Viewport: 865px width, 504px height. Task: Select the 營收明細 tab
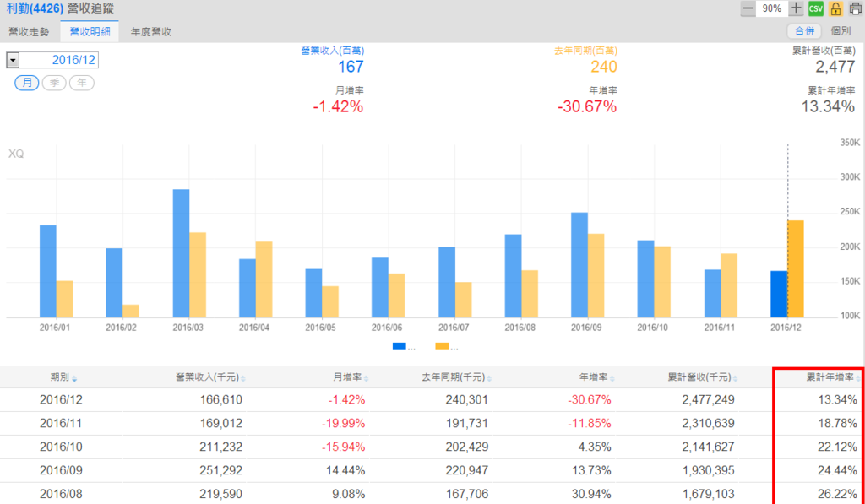tap(90, 32)
